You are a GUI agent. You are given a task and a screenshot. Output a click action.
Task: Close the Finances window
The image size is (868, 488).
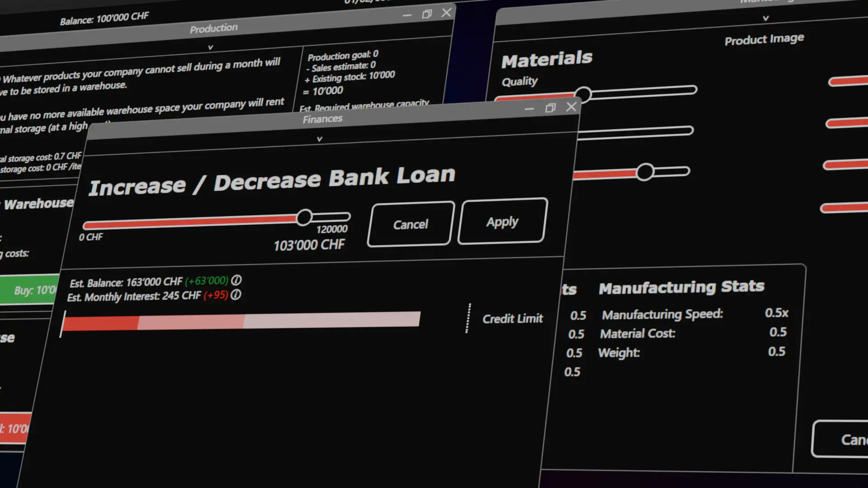coord(571,107)
